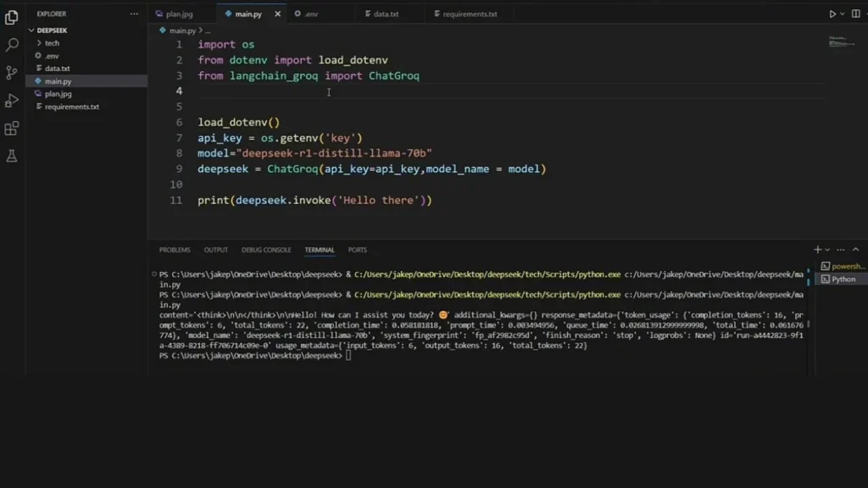The image size is (868, 488).
Task: Click EXPLORER panel title
Action: 52,14
